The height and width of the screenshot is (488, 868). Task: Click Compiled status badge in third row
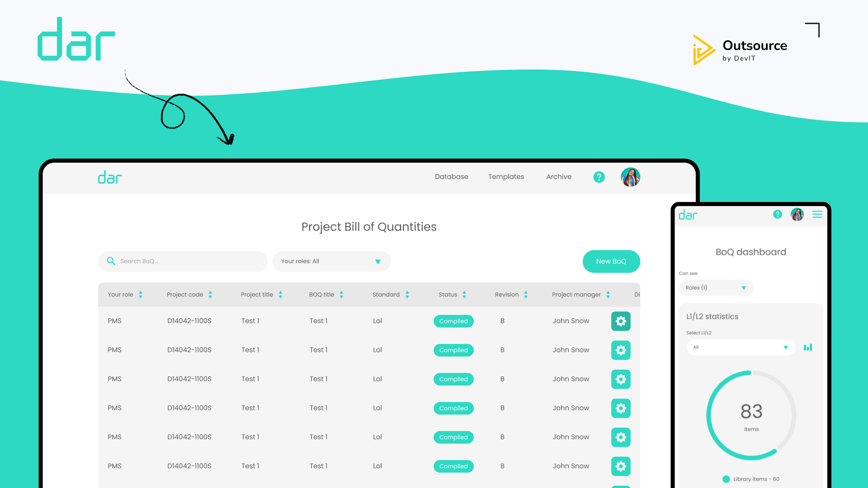tap(453, 379)
